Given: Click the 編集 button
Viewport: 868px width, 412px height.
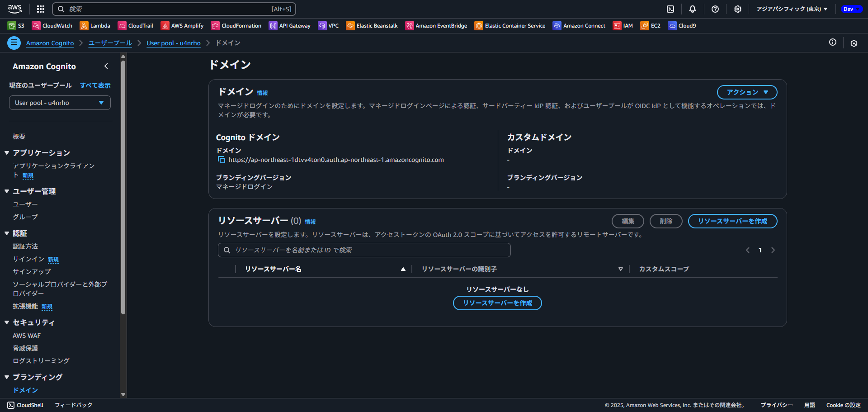Looking at the screenshot, I should pos(628,221).
